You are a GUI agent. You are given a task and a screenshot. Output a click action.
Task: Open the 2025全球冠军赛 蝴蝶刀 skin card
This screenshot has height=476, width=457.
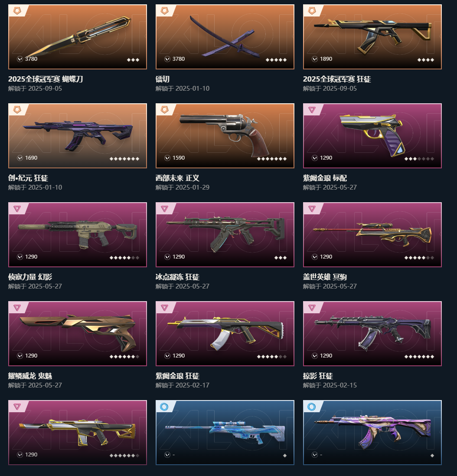(78, 37)
